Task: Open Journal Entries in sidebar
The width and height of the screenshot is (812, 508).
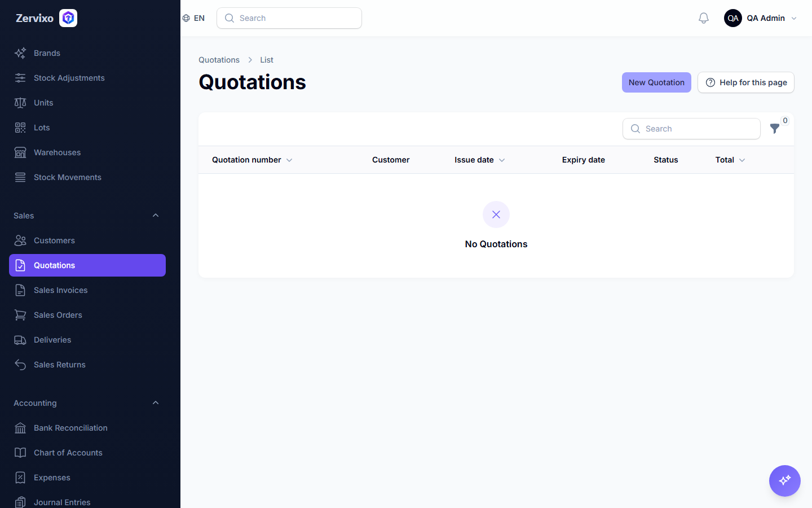Action: coord(87,502)
